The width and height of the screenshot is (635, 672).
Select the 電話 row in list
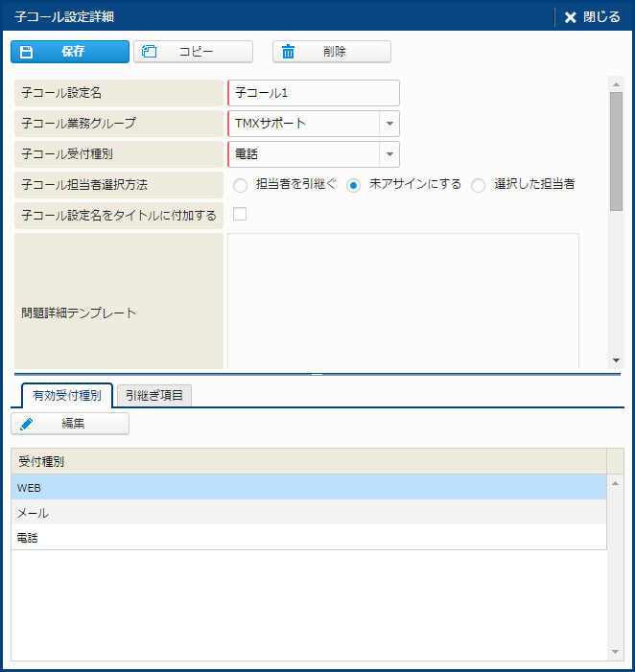pos(307,538)
